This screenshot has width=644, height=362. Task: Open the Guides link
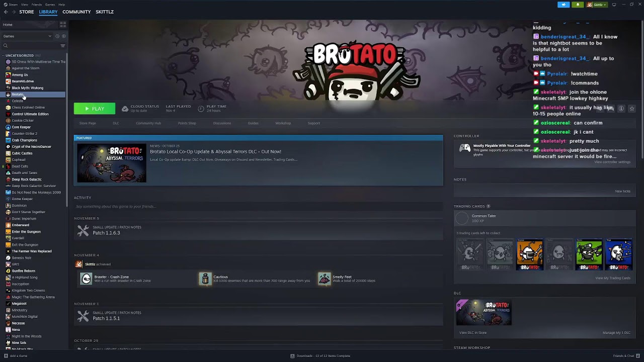coord(253,123)
